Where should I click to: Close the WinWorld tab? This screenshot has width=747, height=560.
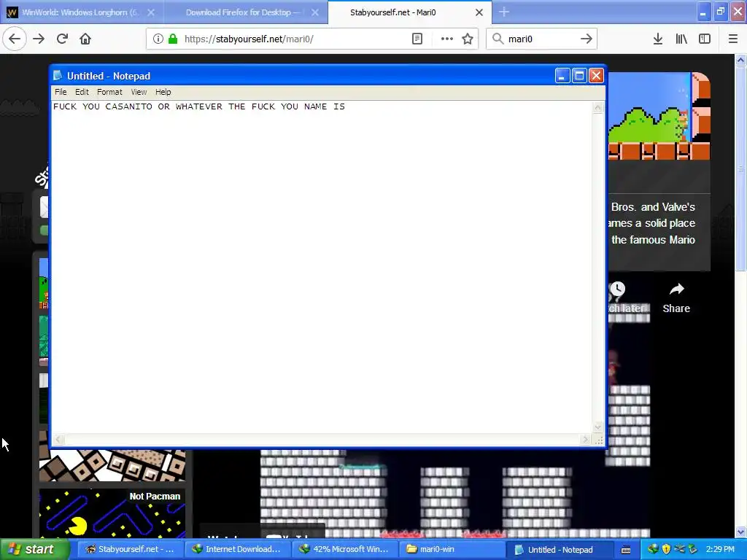[151, 12]
